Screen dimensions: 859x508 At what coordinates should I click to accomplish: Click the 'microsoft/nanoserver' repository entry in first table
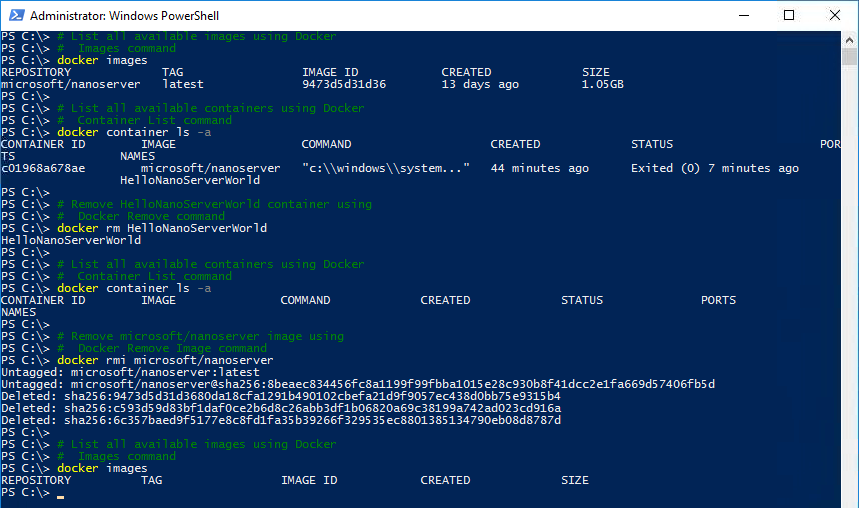(x=71, y=84)
